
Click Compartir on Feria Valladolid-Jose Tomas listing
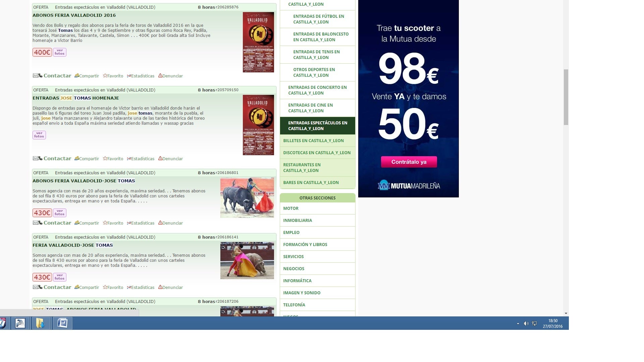(87, 287)
